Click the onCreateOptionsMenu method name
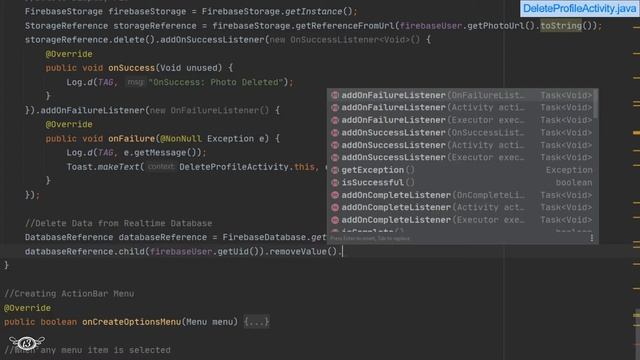 click(131, 322)
